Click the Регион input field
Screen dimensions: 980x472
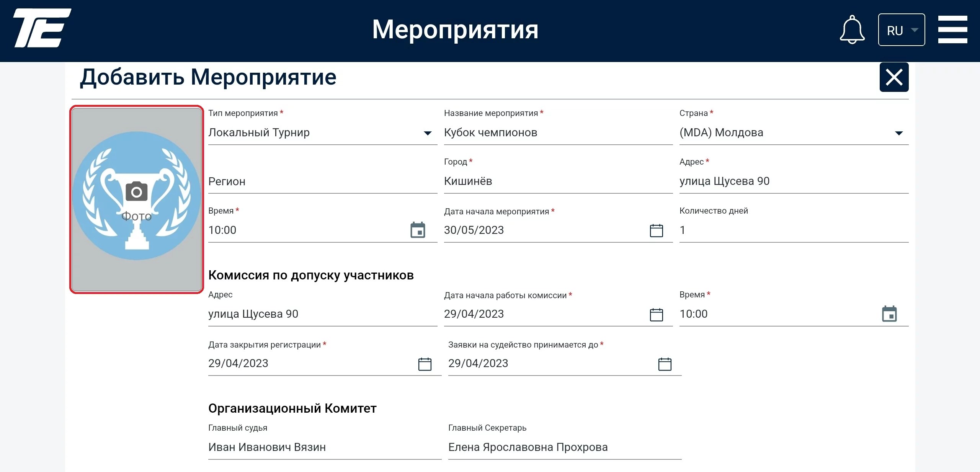(x=323, y=181)
